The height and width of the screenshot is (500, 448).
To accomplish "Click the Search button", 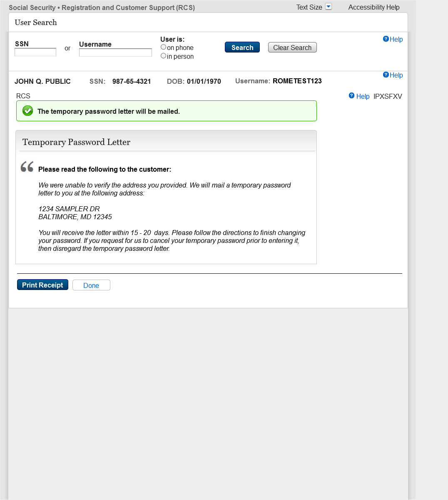I will 242,47.
